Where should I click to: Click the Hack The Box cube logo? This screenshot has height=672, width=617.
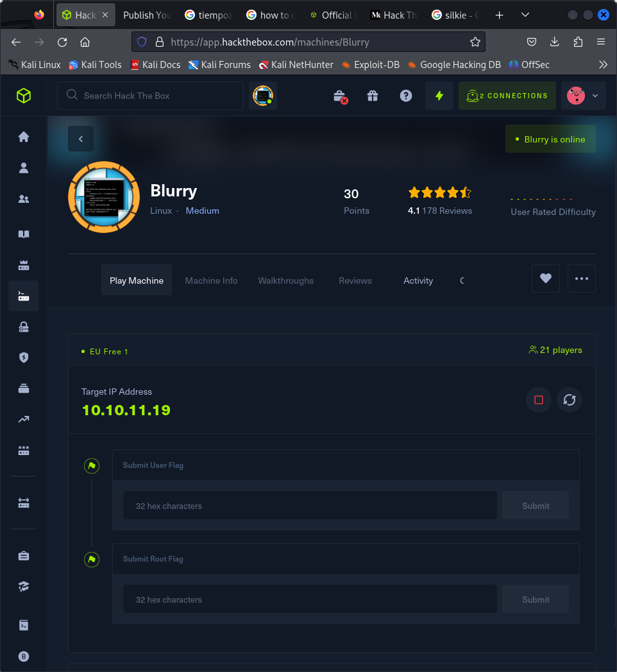click(24, 96)
